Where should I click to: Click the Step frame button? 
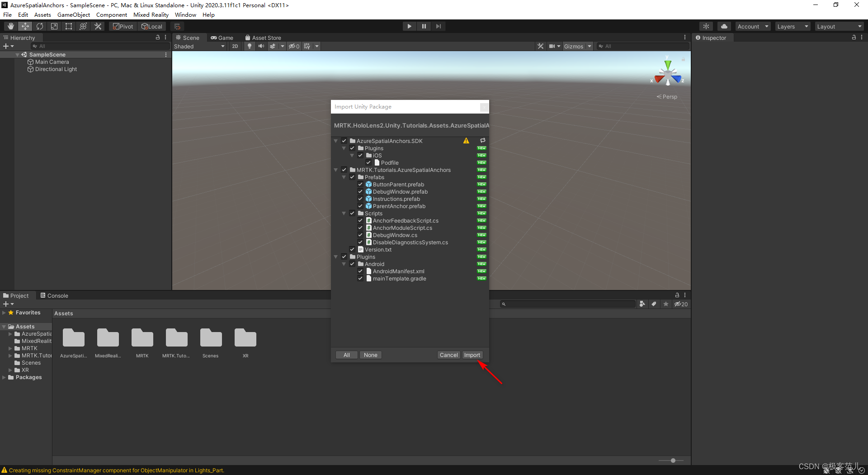click(438, 26)
